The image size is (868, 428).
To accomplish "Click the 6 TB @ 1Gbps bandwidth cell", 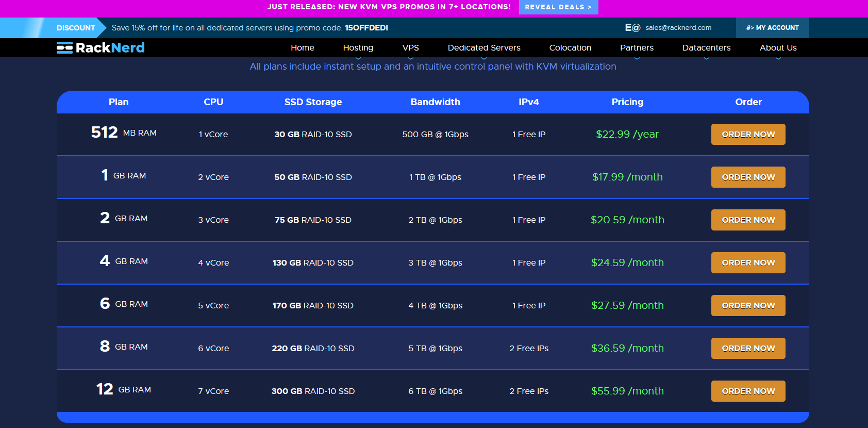I will pyautogui.click(x=436, y=391).
